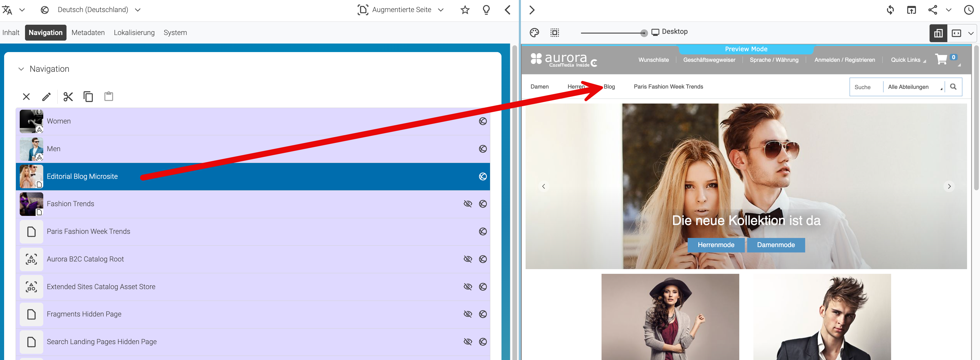Click the paste clipboard icon
This screenshot has width=980, height=360.
109,96
